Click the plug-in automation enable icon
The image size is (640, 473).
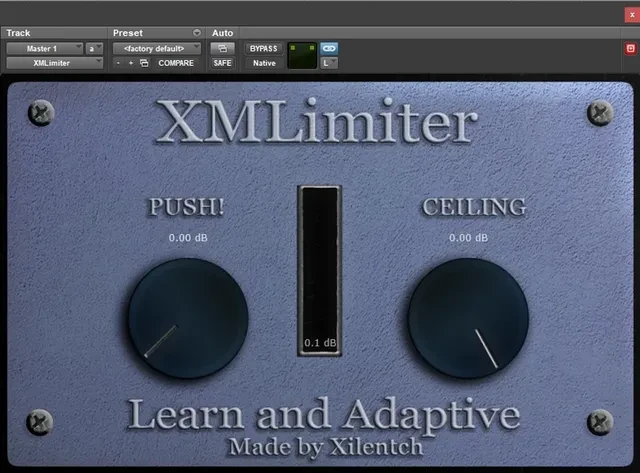(222, 47)
